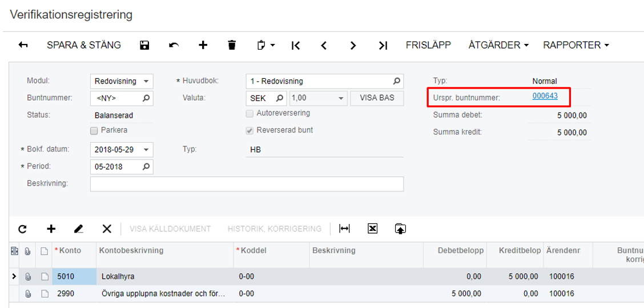This screenshot has height=308, width=644.
Task: Fit grid columns to width
Action: tap(344, 229)
